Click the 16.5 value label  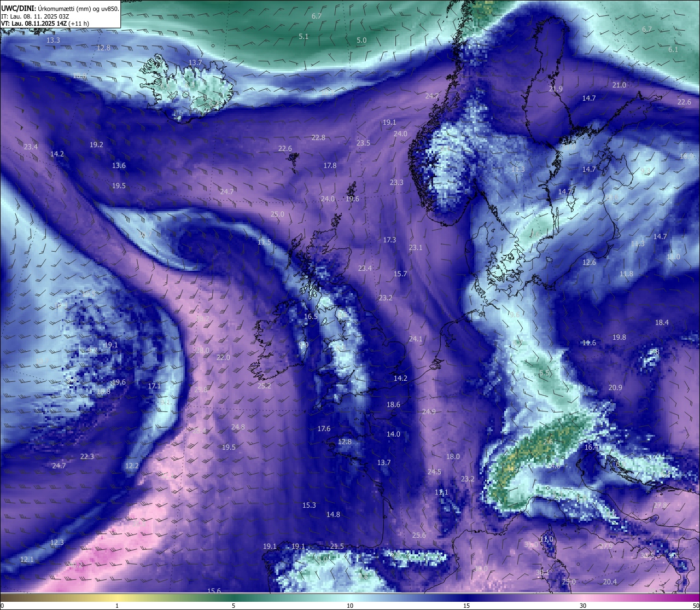click(x=311, y=317)
